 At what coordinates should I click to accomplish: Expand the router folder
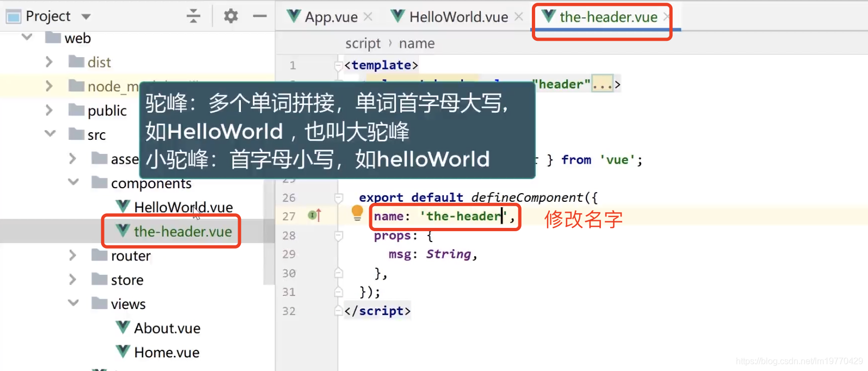pos(72,255)
